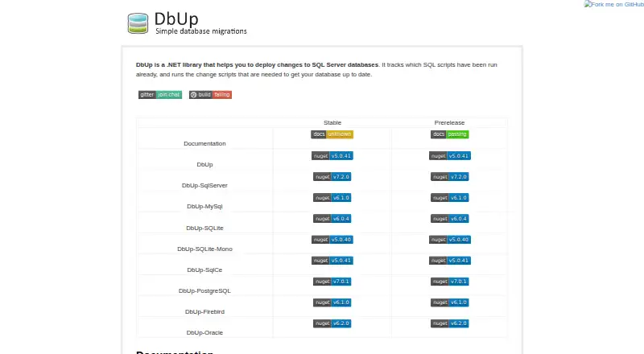The width and height of the screenshot is (644, 354).
Task: Click Stable DbUp-Oracle nuget v6.2.0 badge
Action: [x=332, y=323]
